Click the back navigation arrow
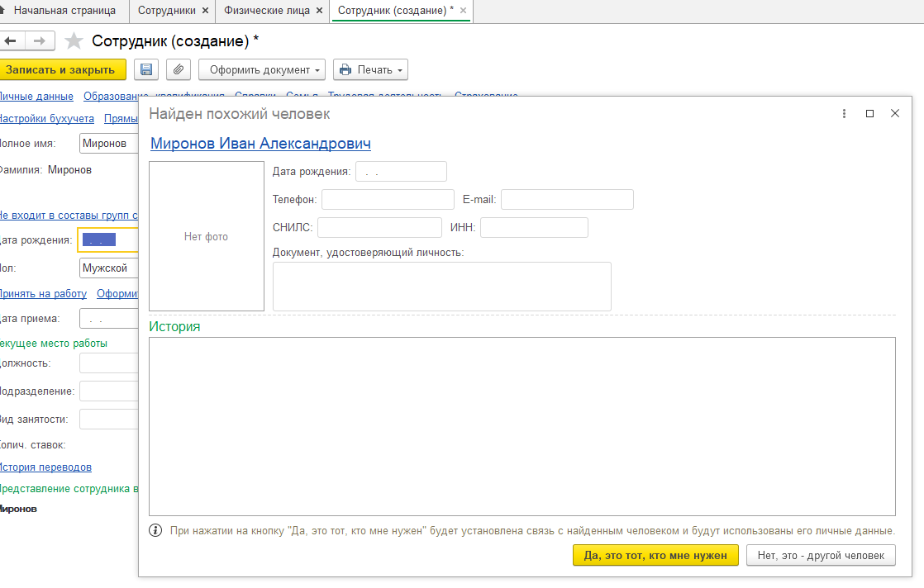 (12, 40)
